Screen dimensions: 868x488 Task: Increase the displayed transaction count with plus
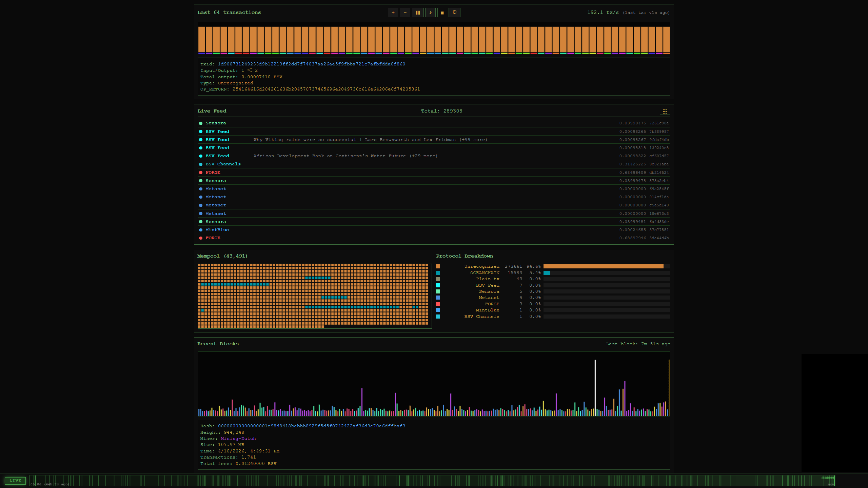(x=393, y=13)
